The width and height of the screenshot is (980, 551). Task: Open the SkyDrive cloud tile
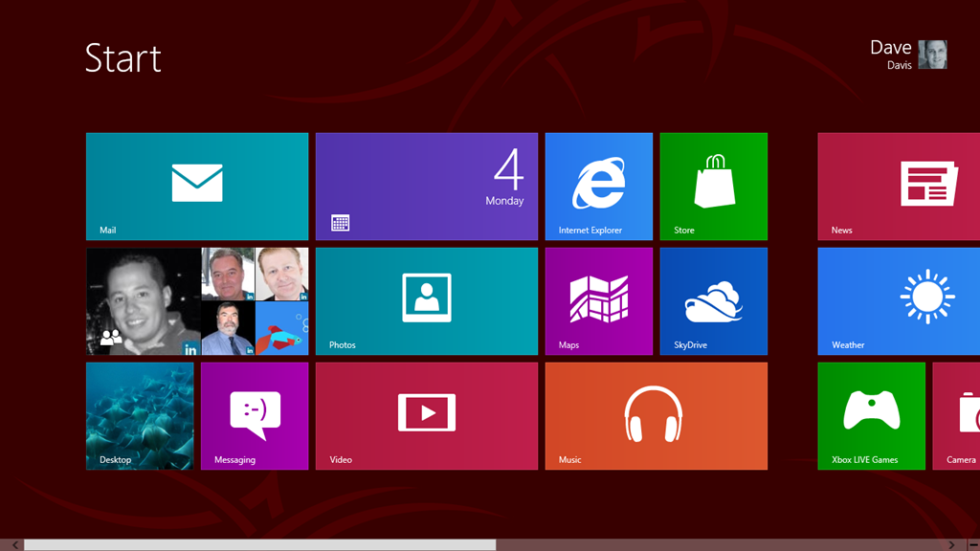[x=714, y=301]
